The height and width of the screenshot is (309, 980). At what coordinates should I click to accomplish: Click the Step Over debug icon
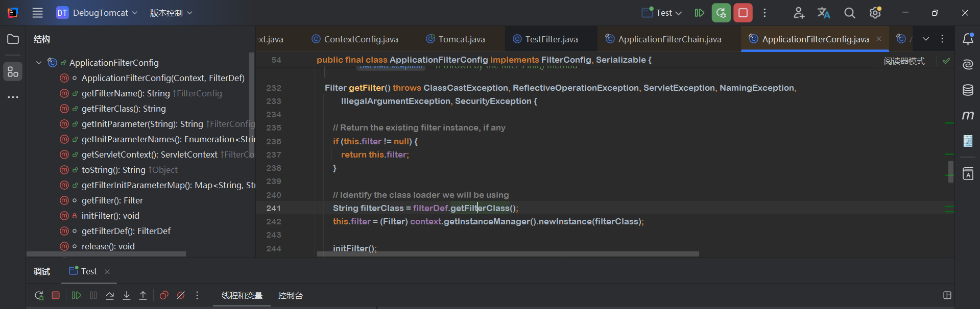[x=110, y=296]
